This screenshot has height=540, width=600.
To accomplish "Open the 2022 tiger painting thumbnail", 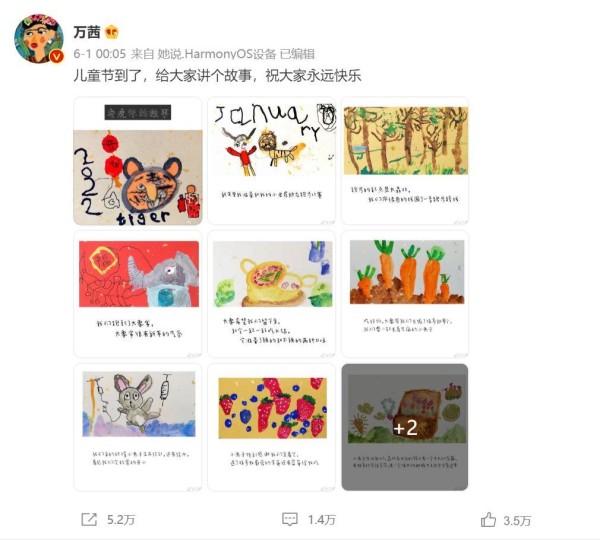I will click(x=138, y=161).
